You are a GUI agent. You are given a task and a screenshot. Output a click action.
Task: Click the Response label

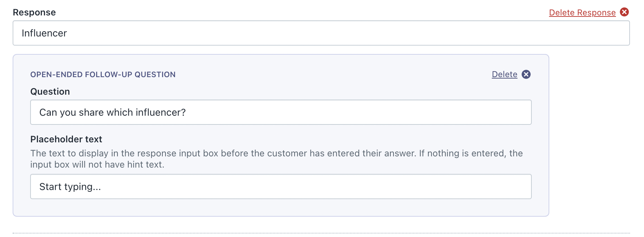click(34, 12)
